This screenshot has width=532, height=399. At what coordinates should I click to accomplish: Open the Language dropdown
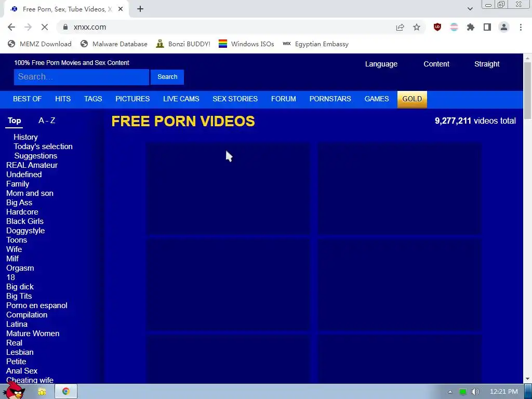381,64
